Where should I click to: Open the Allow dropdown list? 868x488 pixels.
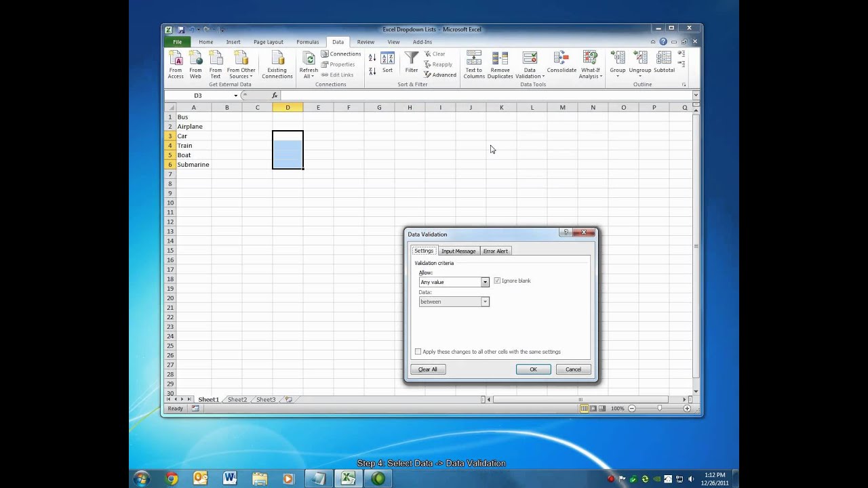click(x=485, y=282)
